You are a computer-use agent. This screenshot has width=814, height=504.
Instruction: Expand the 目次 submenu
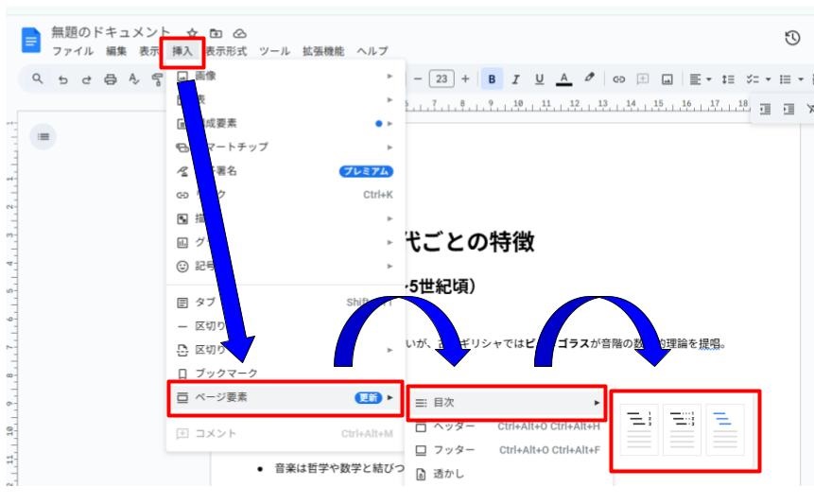coord(507,402)
